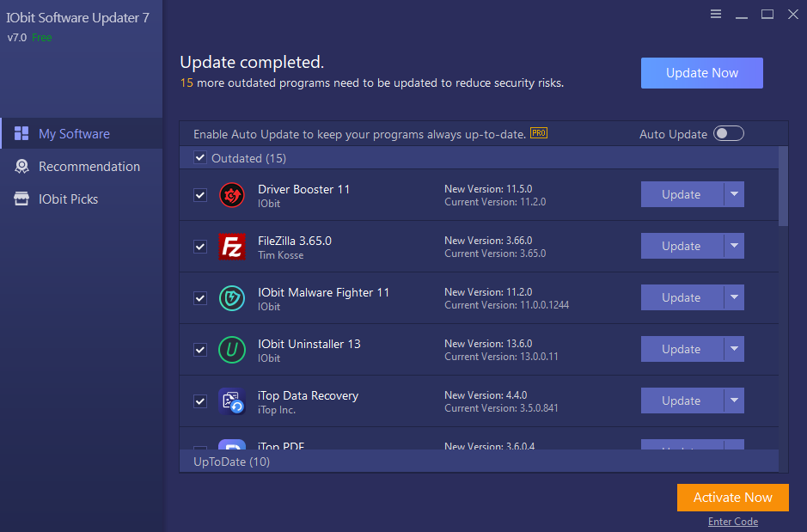Click the IObit Malware Fighter 11 name text
This screenshot has width=807, height=532.
point(323,292)
